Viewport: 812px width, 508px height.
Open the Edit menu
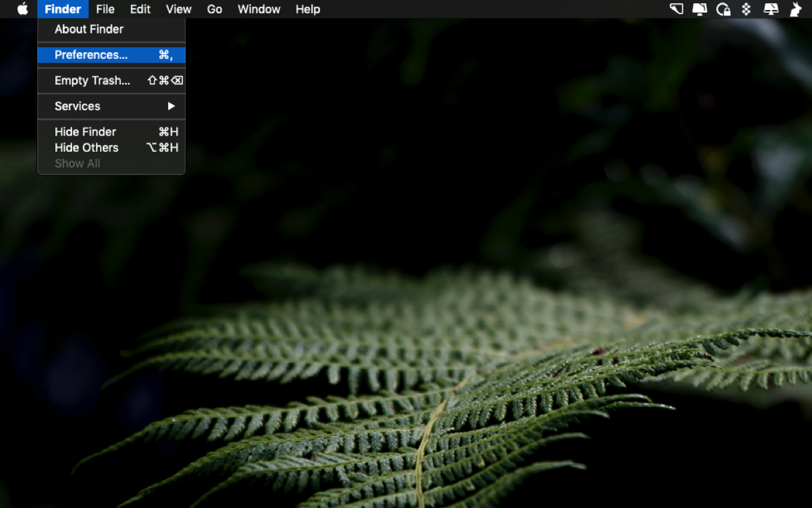(x=140, y=9)
